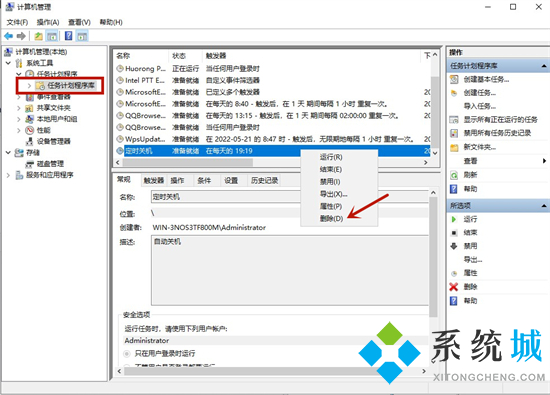Click the green 运行 play icon under 所选项
550x395 pixels.
[x=454, y=219]
